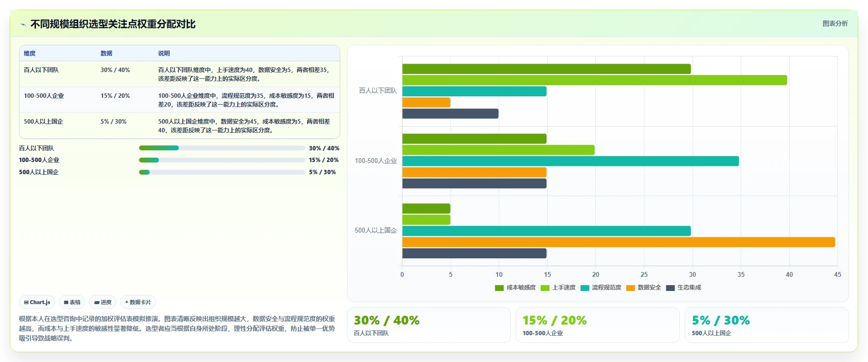Toggle the 数据安全 legend swatch
The image size is (868, 362).
[x=630, y=288]
